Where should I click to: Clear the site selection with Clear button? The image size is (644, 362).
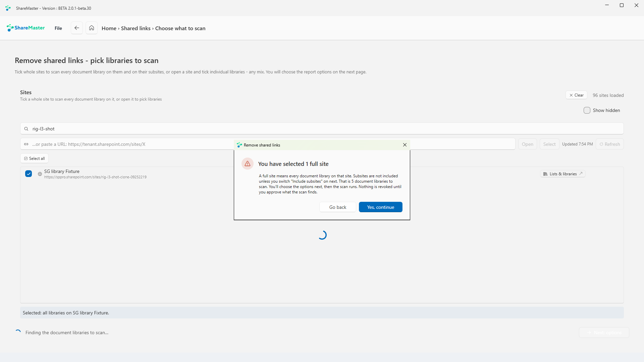point(577,95)
